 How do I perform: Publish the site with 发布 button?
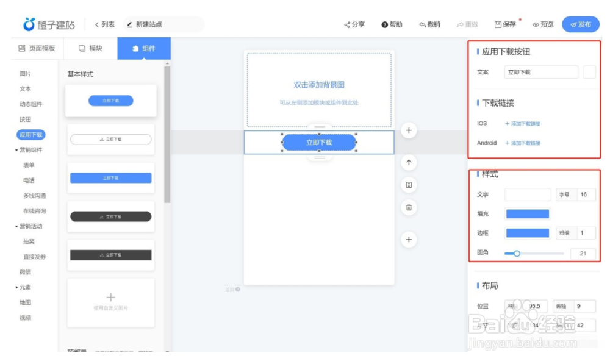[582, 25]
